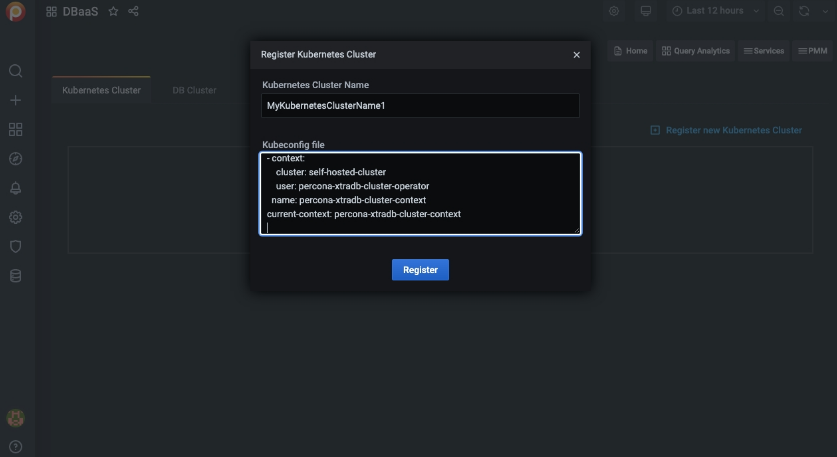The image size is (837, 457).
Task: Open the PMM menu
Action: (x=812, y=51)
